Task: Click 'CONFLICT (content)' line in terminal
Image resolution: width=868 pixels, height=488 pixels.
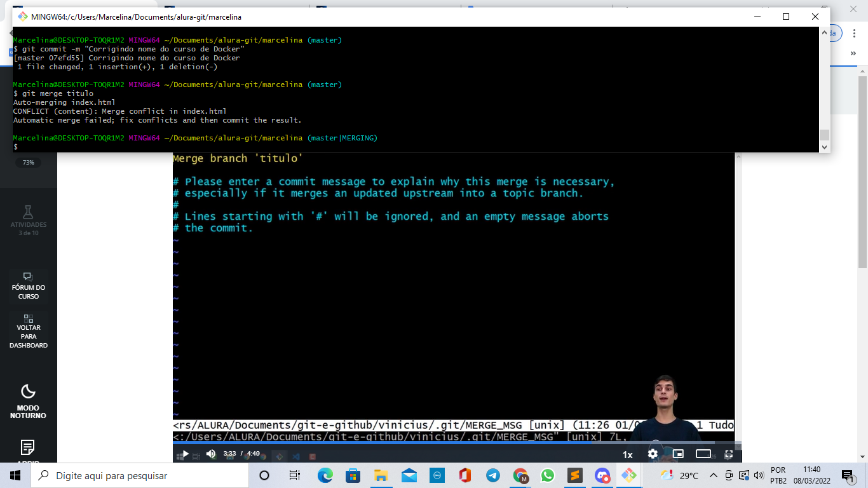Action: (x=120, y=111)
